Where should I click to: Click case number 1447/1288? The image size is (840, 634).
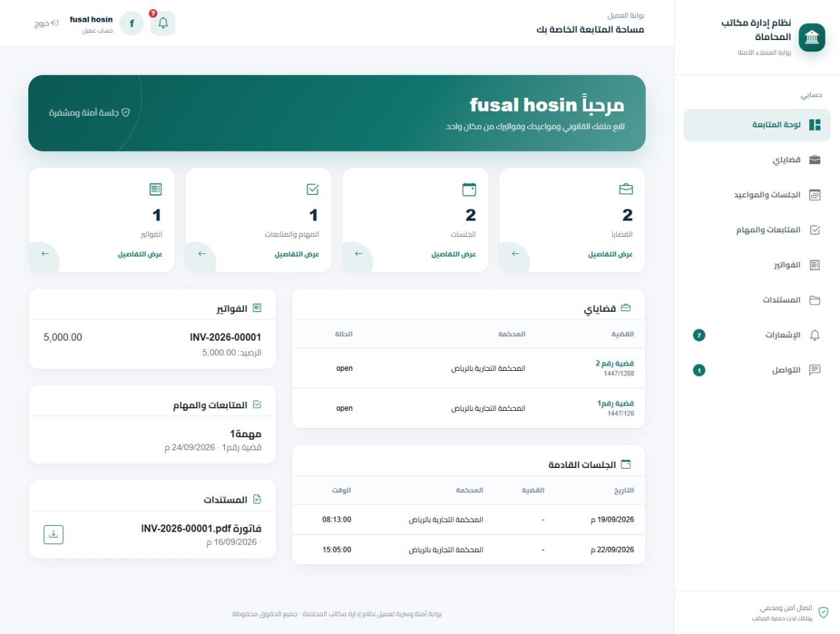click(619, 373)
